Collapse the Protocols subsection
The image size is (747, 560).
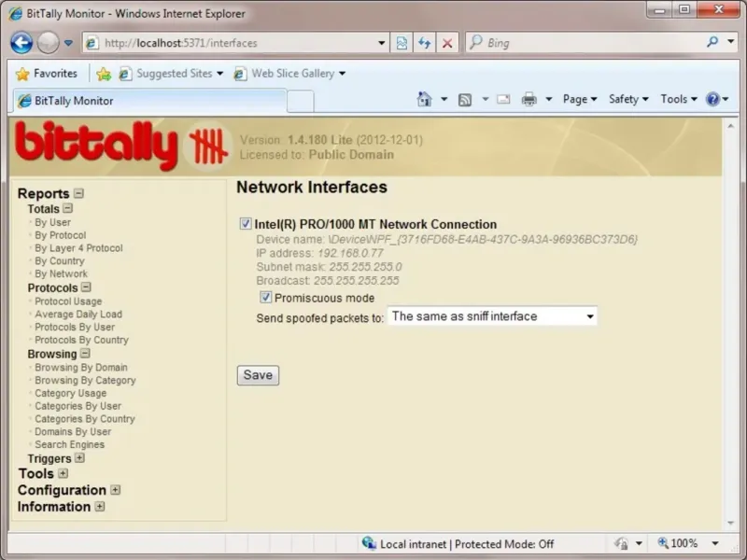point(86,287)
